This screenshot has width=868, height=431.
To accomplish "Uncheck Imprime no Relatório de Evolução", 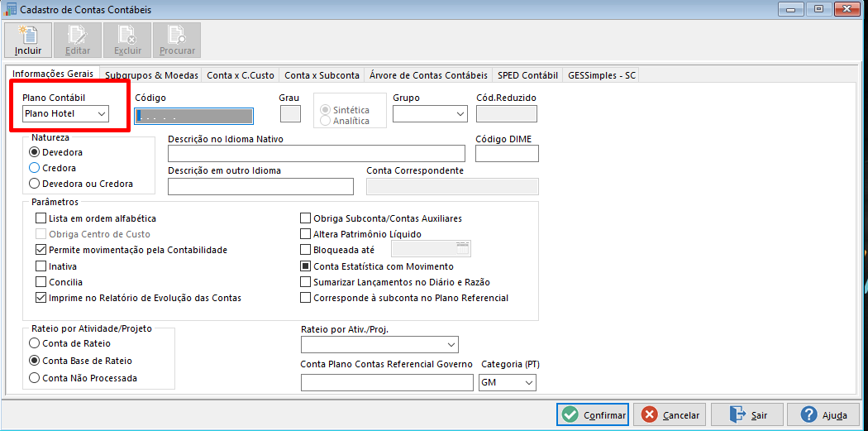I will pyautogui.click(x=41, y=298).
